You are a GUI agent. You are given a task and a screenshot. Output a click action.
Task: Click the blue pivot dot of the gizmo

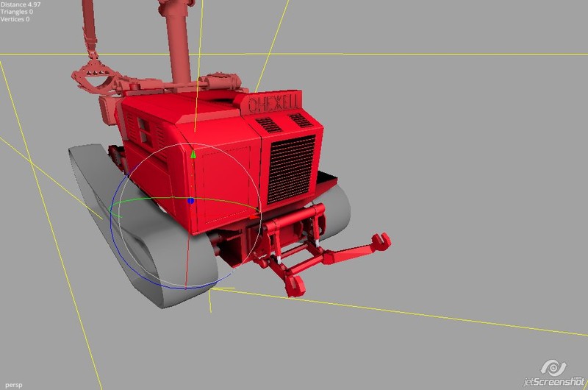click(x=191, y=200)
